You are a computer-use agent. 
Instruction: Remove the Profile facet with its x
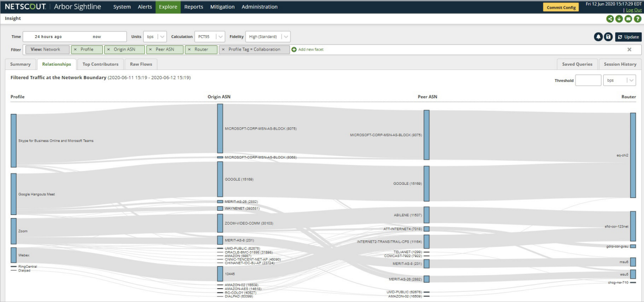click(76, 50)
